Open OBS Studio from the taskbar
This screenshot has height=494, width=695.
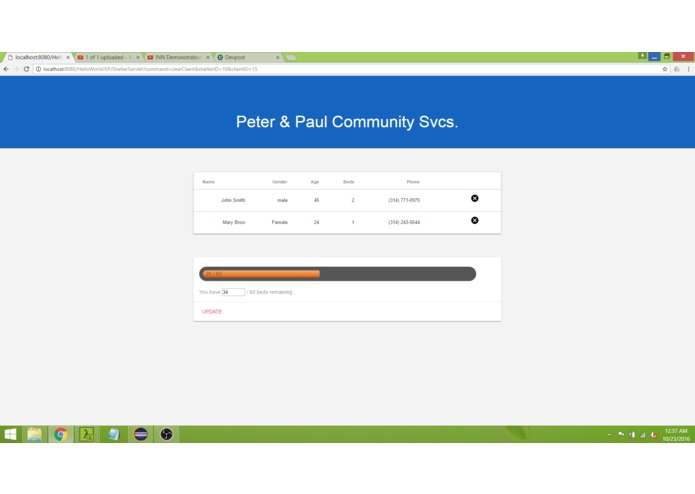pyautogui.click(x=166, y=434)
